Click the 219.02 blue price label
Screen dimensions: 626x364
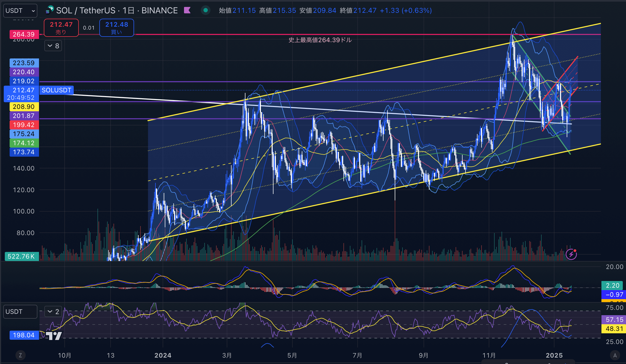(24, 81)
